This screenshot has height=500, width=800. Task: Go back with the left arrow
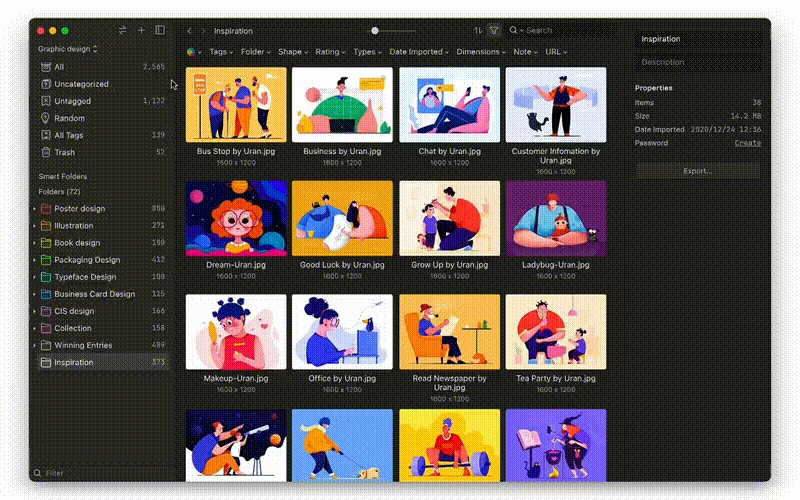pyautogui.click(x=189, y=31)
